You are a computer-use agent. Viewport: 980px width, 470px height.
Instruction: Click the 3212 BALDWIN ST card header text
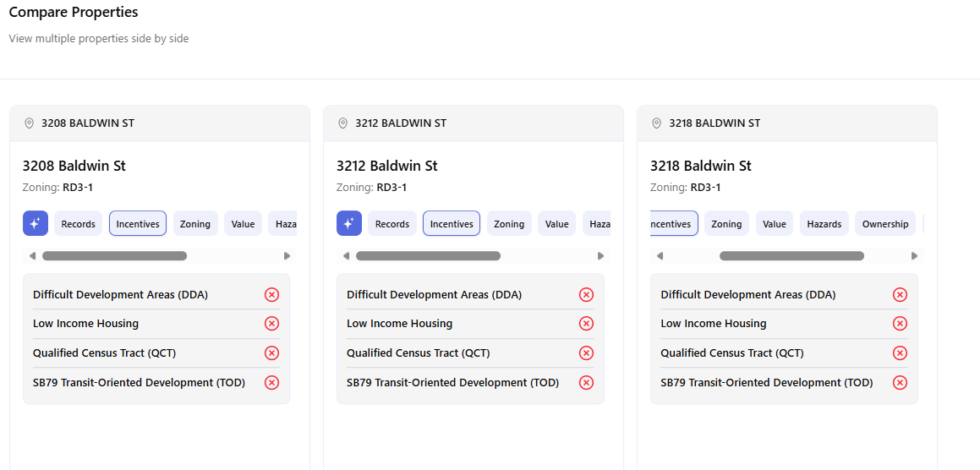tap(402, 123)
